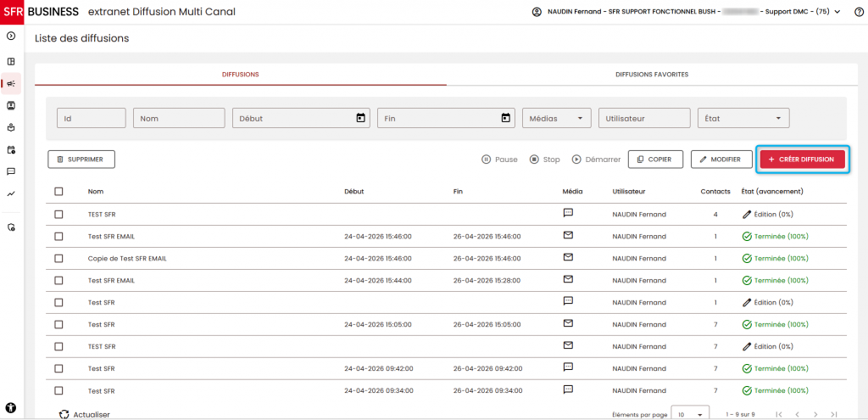The width and height of the screenshot is (868, 420).
Task: Click into the Utilisateur filter field
Action: (644, 118)
